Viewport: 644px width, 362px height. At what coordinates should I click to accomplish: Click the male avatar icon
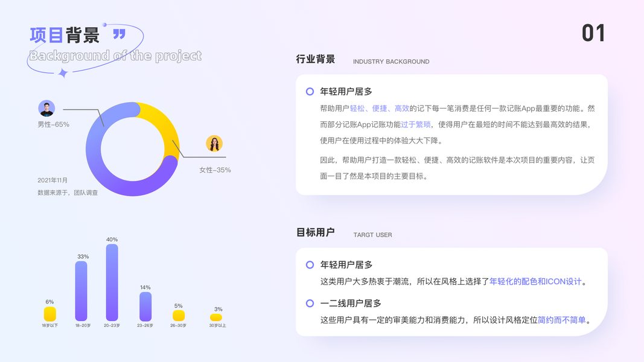46,109
